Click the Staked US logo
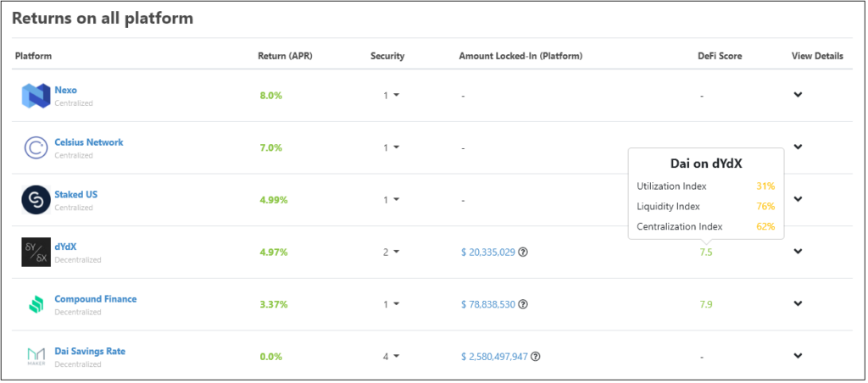The width and height of the screenshot is (868, 383). tap(36, 200)
